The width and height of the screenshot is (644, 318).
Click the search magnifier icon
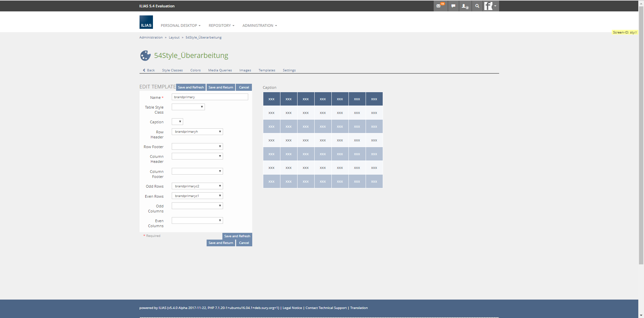[x=477, y=6]
